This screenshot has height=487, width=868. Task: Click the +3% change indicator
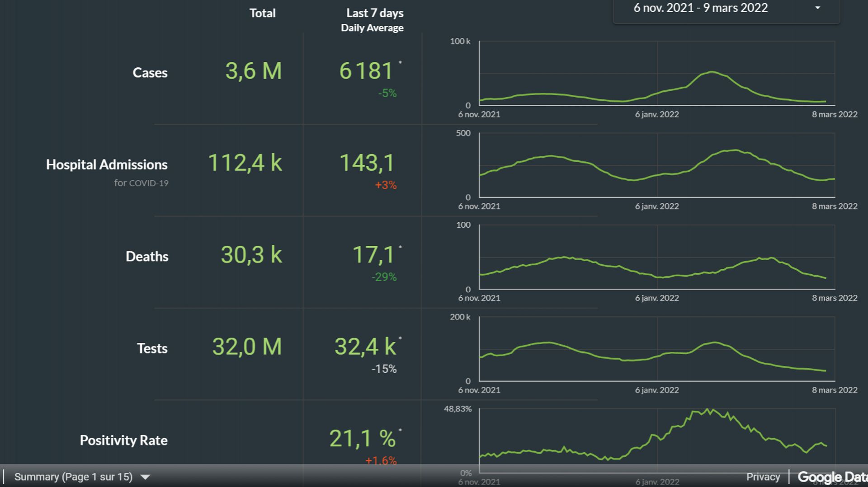(386, 185)
